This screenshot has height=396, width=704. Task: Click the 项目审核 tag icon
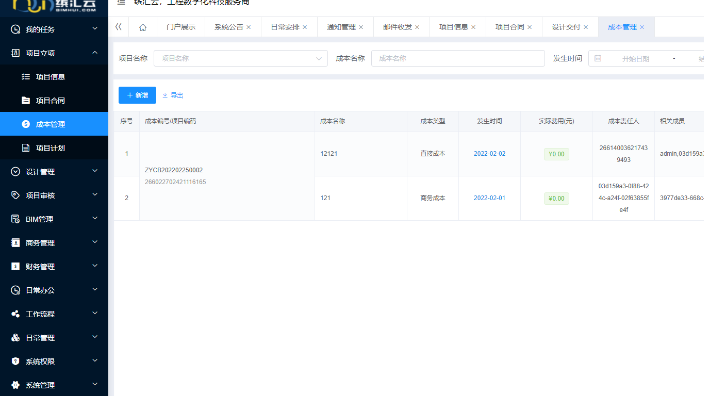coord(15,195)
